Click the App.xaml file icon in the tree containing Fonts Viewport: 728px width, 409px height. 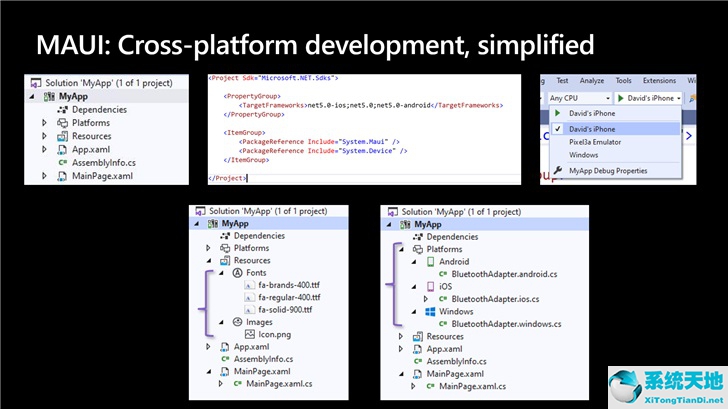[225, 347]
